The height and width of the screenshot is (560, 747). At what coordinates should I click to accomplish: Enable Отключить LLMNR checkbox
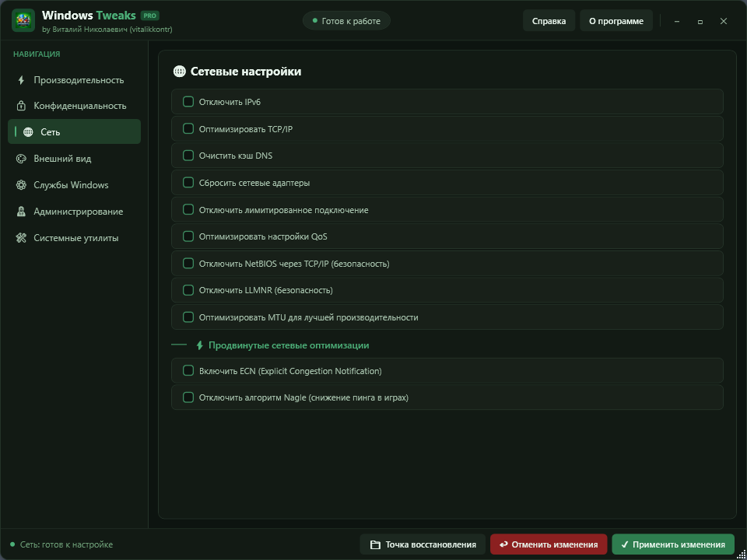(188, 290)
